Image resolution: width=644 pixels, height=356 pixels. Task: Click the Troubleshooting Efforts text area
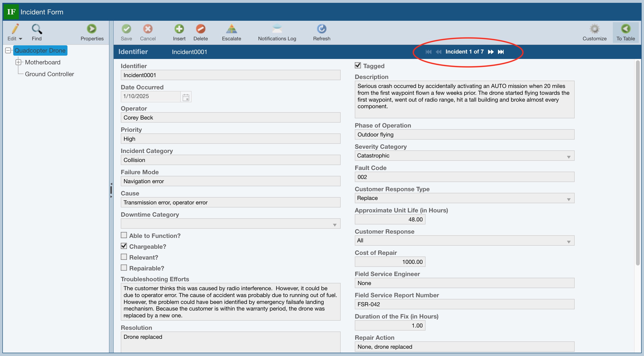[230, 302]
